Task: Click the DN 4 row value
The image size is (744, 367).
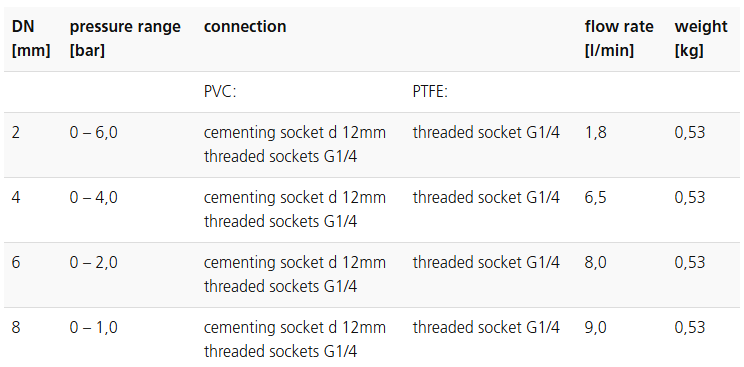Action: 16,197
